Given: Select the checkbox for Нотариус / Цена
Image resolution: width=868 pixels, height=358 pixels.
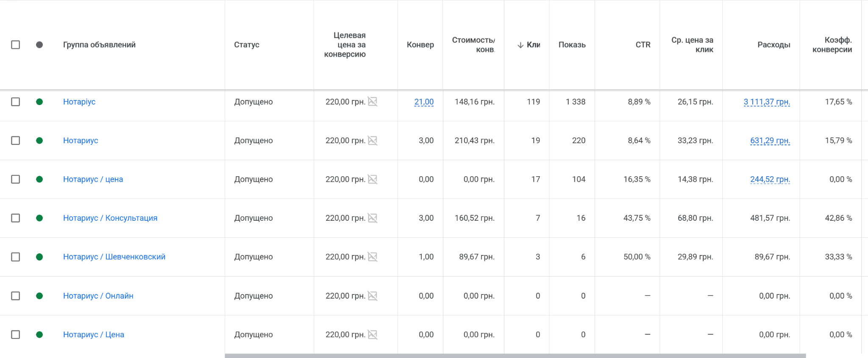Looking at the screenshot, I should point(16,335).
